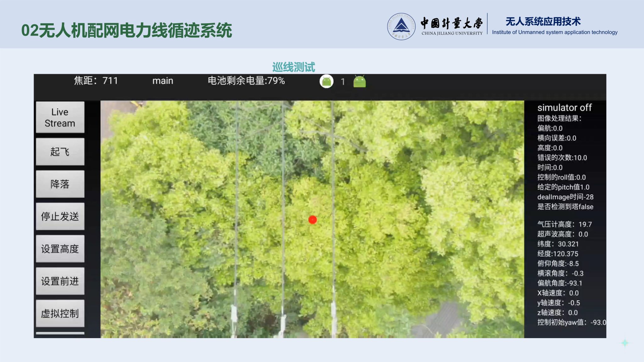Click the 时间:0.0 reading
The height and width of the screenshot is (362, 644).
550,167
